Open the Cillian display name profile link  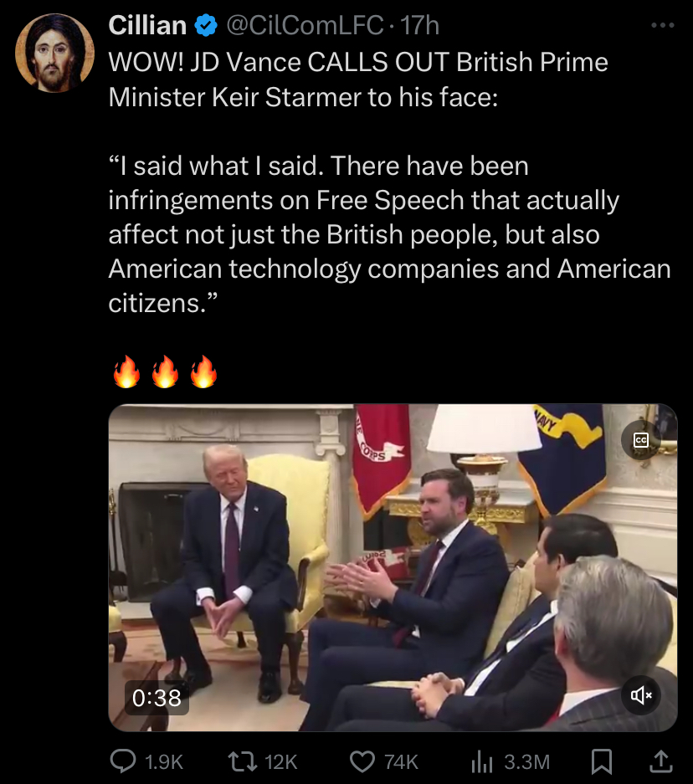click(147, 25)
